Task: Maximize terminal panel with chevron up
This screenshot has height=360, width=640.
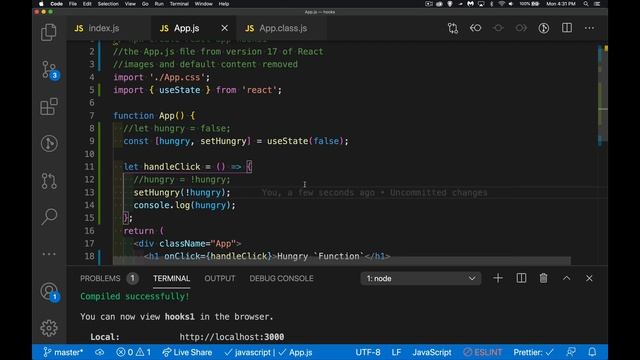Action: click(x=567, y=278)
